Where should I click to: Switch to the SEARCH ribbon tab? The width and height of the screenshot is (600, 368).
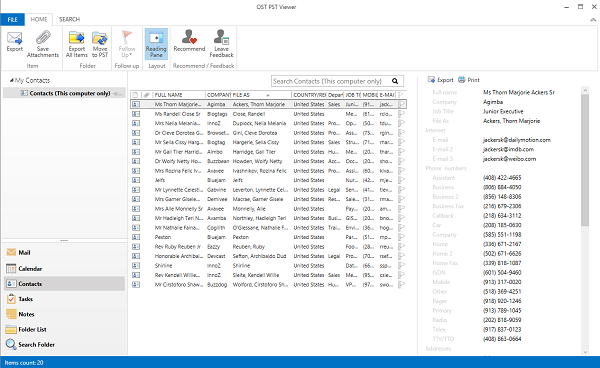click(69, 19)
